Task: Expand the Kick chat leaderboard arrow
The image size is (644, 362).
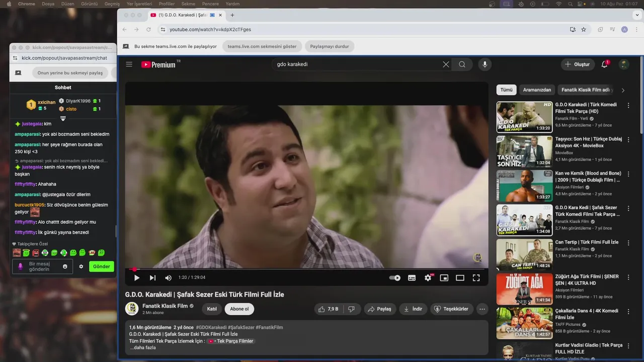Action: 63,119
